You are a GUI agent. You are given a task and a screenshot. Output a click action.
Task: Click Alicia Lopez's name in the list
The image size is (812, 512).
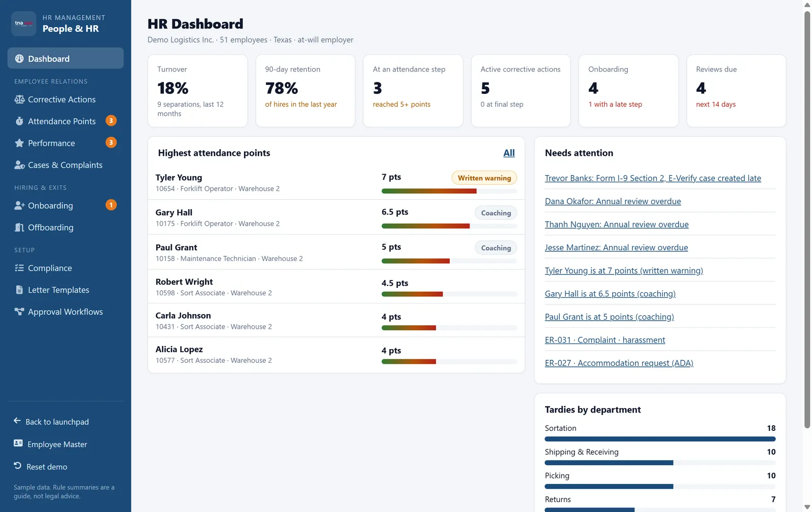(x=179, y=349)
